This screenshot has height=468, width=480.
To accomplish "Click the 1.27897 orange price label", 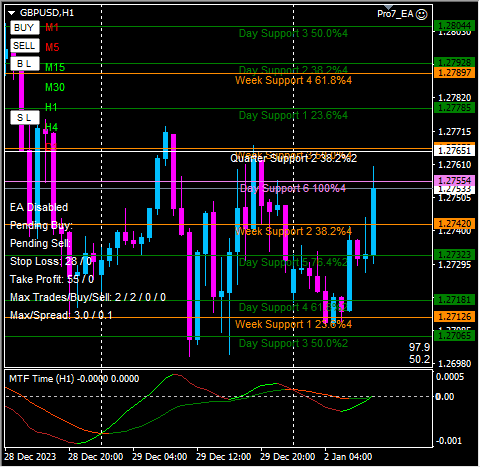I will tap(455, 73).
